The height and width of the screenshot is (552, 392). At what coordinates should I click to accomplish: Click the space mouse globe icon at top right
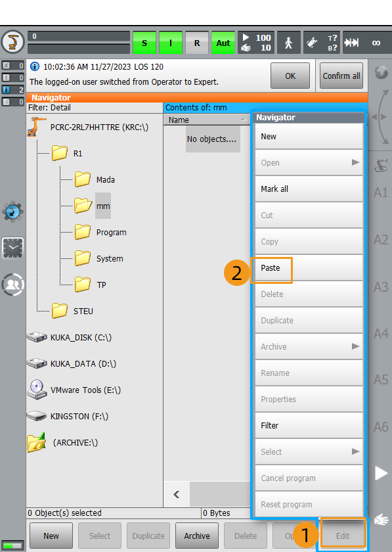click(x=381, y=72)
